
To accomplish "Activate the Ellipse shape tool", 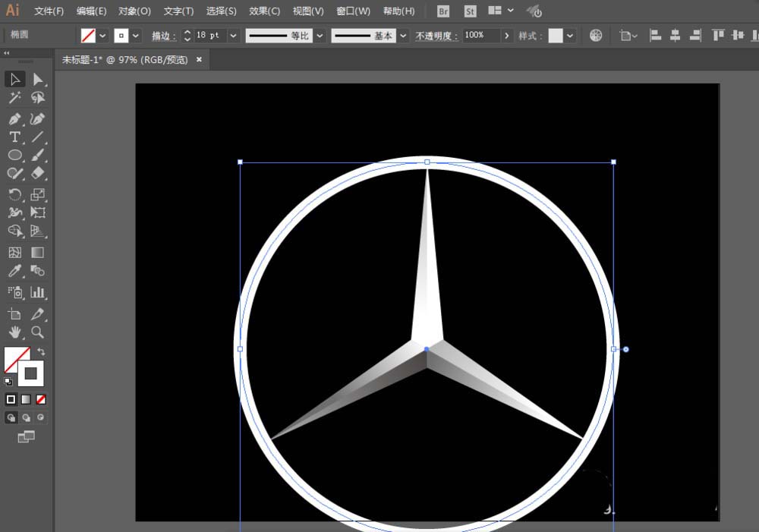I will pyautogui.click(x=14, y=156).
